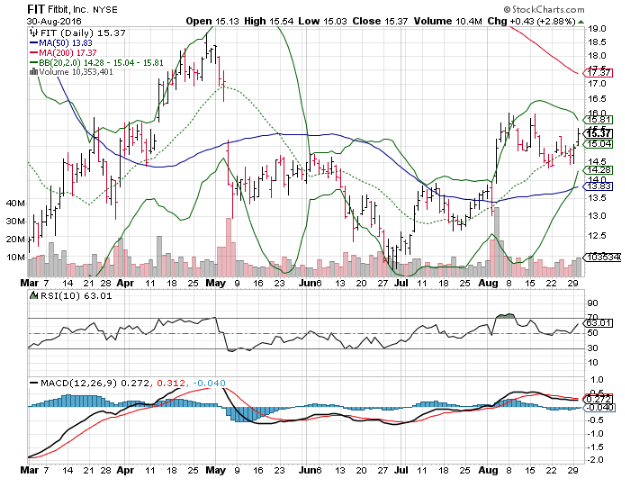625x484 pixels.
Task: Click the 90 label on the RSI axis
Action: click(x=593, y=303)
